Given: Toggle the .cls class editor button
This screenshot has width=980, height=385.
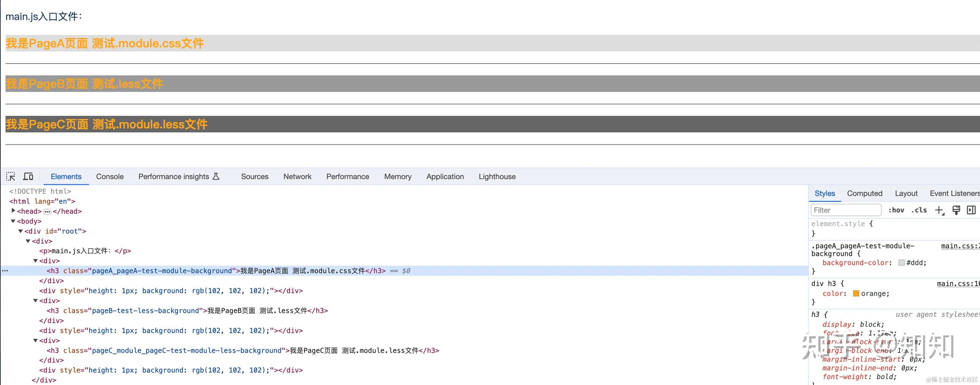Looking at the screenshot, I should (x=919, y=210).
